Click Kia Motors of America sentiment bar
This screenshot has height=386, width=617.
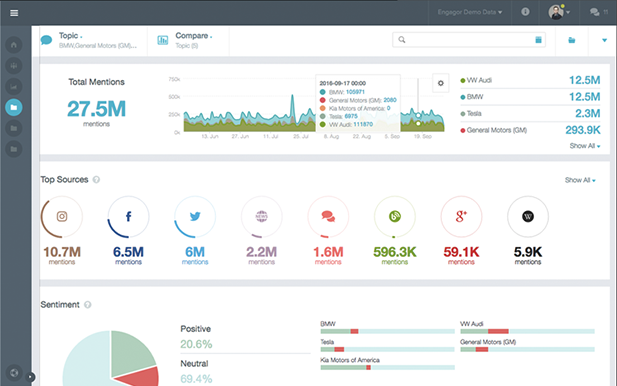click(x=387, y=368)
